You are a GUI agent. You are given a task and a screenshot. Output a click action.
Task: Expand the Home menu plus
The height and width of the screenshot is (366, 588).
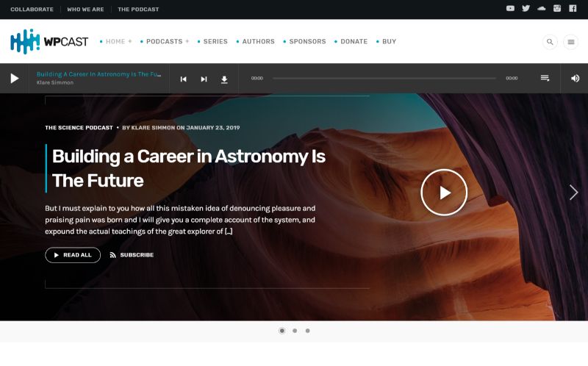130,41
